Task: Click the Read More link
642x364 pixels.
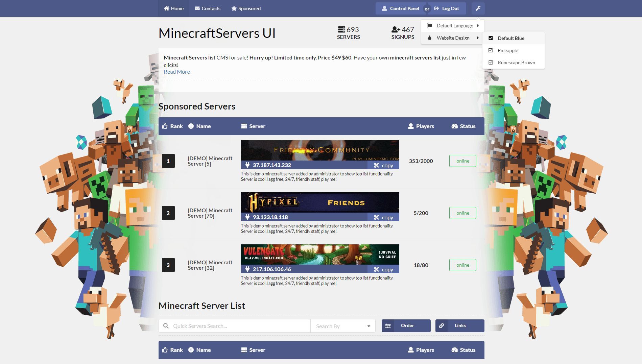Action: coord(176,72)
